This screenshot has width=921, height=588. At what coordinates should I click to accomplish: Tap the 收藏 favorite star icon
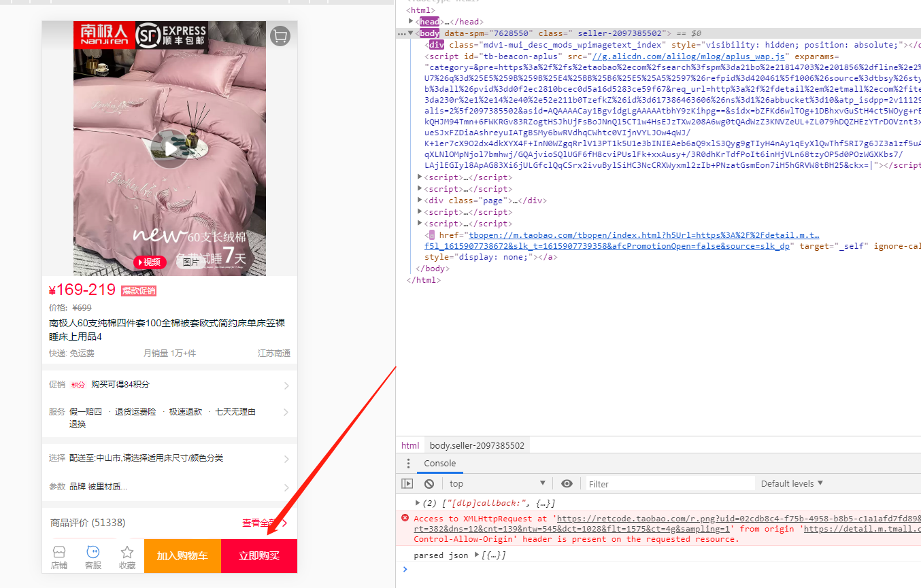pyautogui.click(x=127, y=557)
